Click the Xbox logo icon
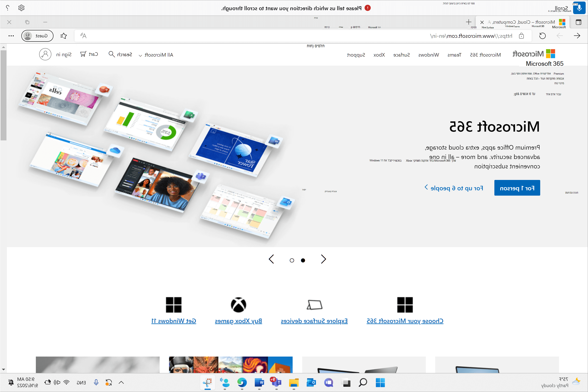 [x=238, y=305]
